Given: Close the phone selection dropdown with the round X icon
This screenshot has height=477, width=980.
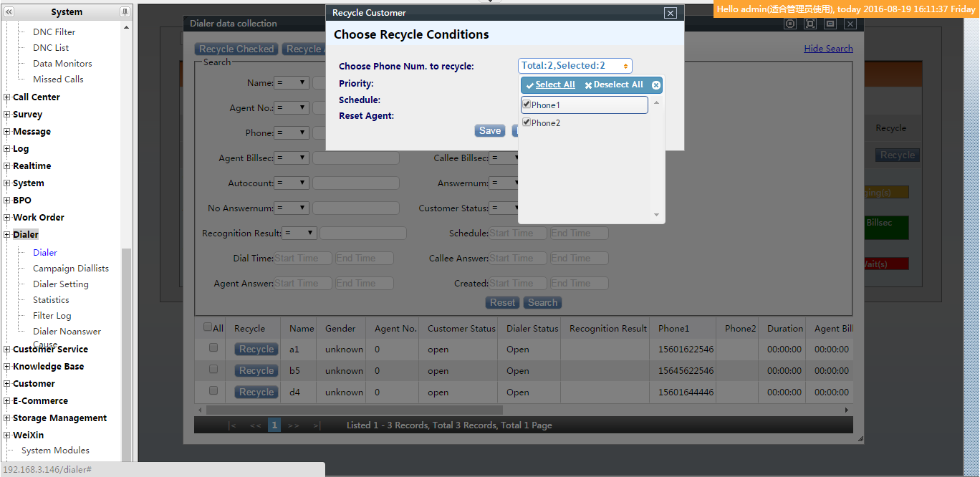Looking at the screenshot, I should pyautogui.click(x=655, y=85).
